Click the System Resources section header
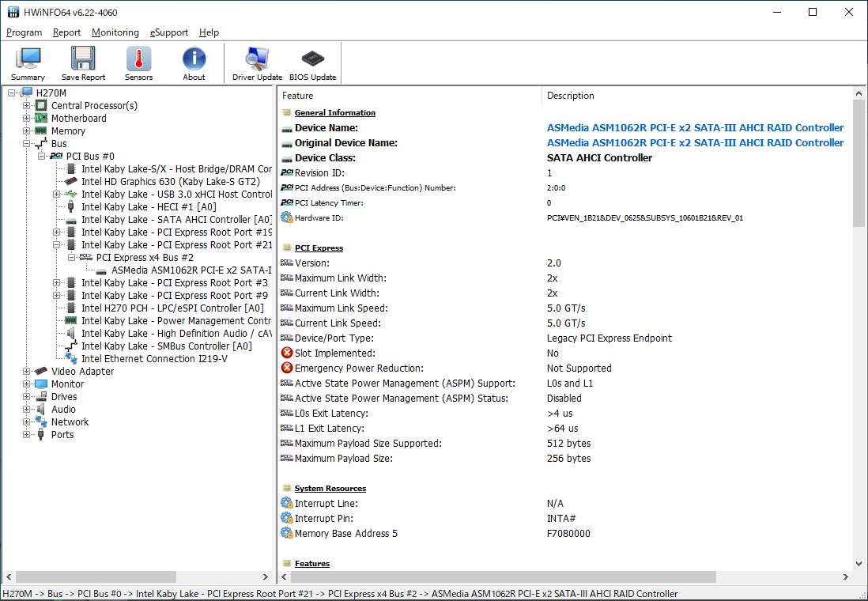The width and height of the screenshot is (868, 601). pyautogui.click(x=330, y=489)
